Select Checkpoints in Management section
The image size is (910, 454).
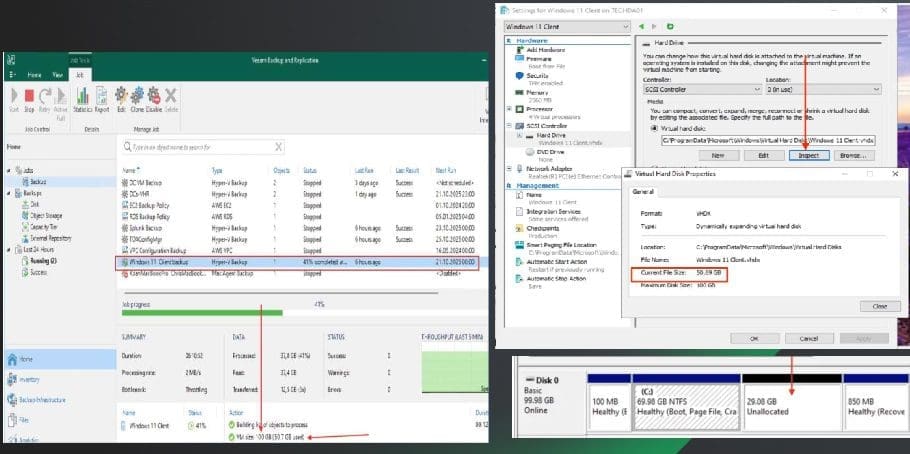pos(542,228)
